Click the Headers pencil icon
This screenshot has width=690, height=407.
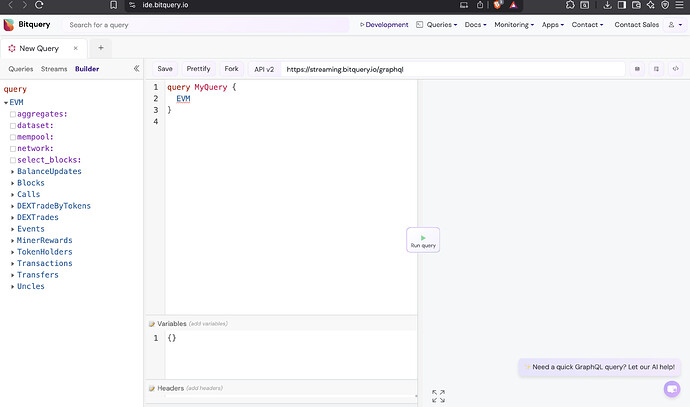152,389
